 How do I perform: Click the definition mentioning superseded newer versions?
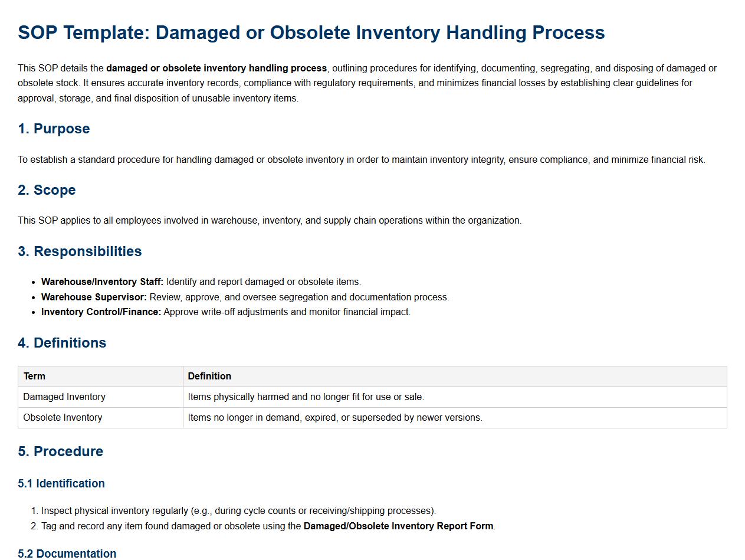point(334,418)
